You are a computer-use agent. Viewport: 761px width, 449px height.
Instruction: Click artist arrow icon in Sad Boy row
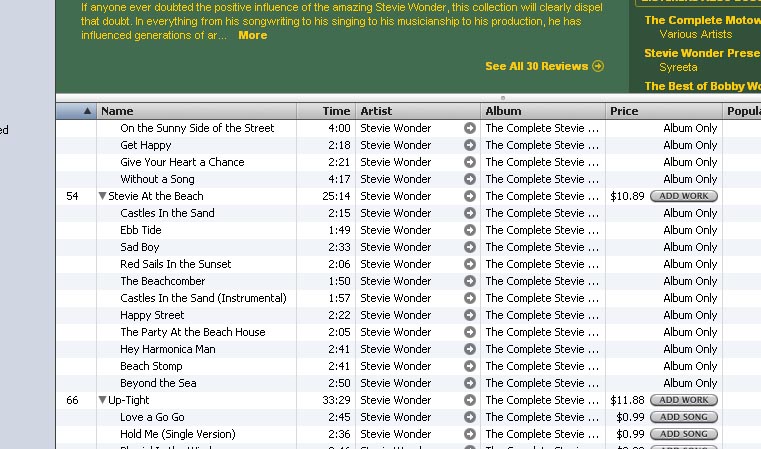pos(469,247)
